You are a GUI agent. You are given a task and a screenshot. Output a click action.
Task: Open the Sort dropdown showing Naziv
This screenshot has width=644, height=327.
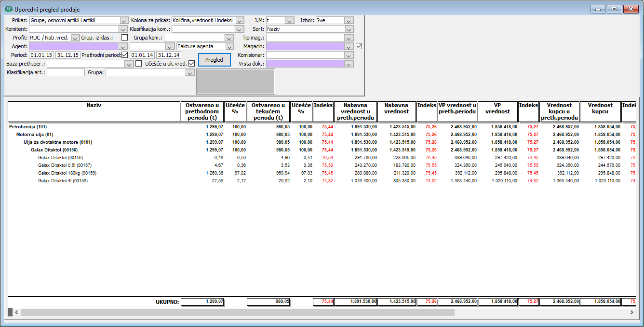click(x=349, y=29)
